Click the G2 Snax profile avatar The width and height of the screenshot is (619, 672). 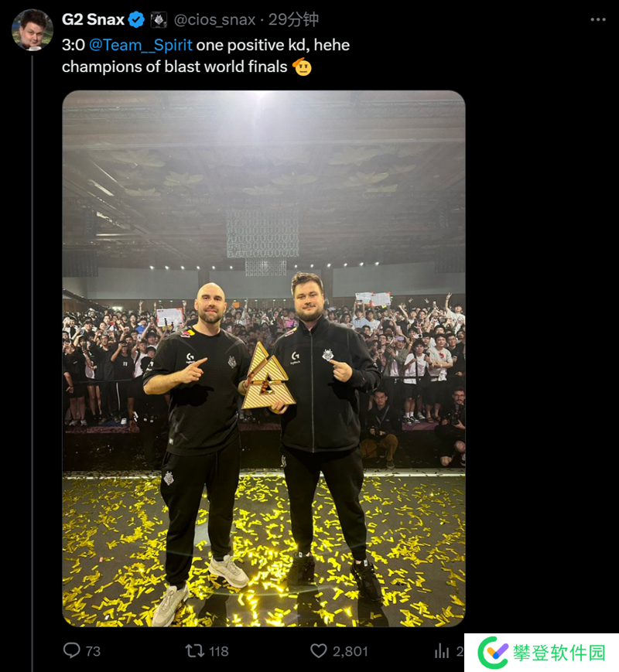coord(32,29)
